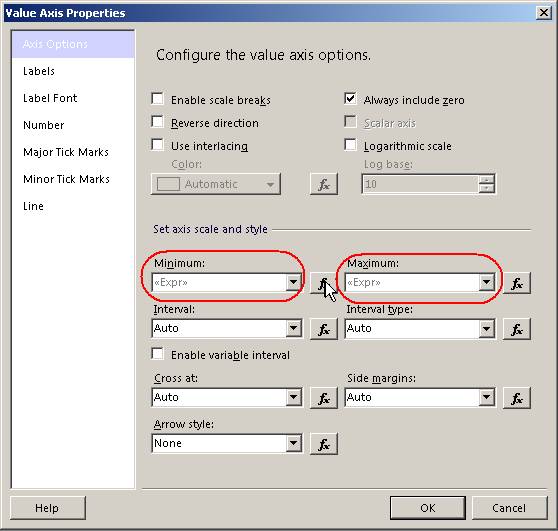Open the Automatic interlacing color picker
Viewport: 558px width, 531px height.
coord(216,184)
